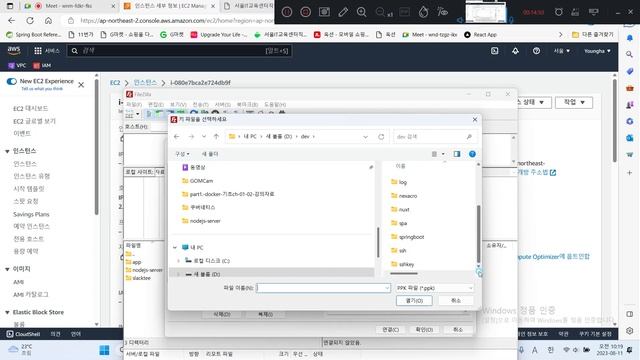Screen dimensions: 640x360
Task: Open AWS 서비스 services grid menu
Action: (47, 51)
